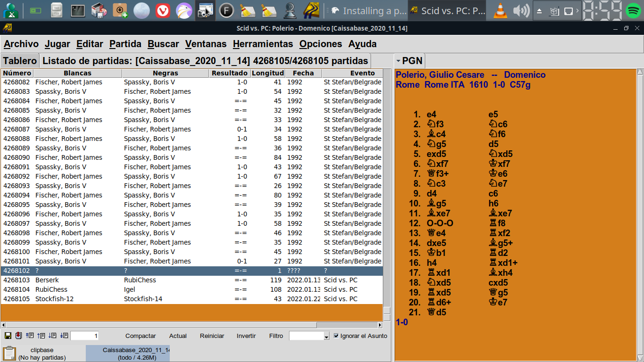Launch the chess pawn application taskbar icon
The height and width of the screenshot is (362, 644).
coord(289,10)
